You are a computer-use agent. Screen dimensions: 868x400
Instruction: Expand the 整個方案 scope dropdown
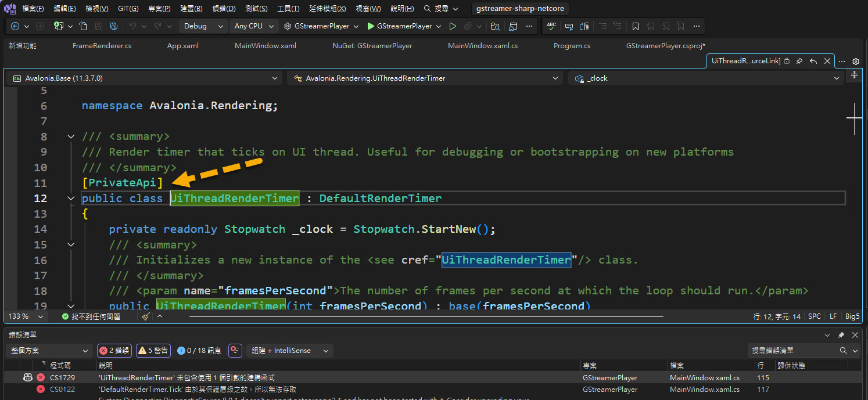[49, 351]
